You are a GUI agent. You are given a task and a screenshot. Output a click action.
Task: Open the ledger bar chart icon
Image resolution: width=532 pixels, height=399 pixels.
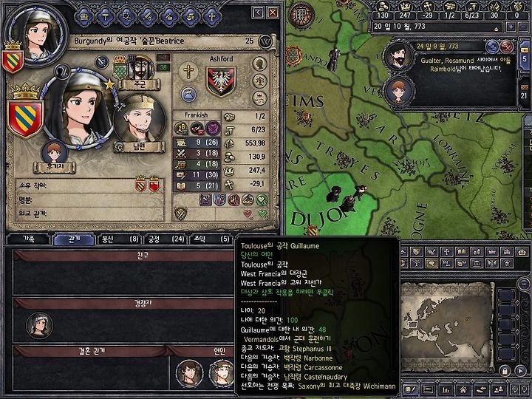pos(445,390)
